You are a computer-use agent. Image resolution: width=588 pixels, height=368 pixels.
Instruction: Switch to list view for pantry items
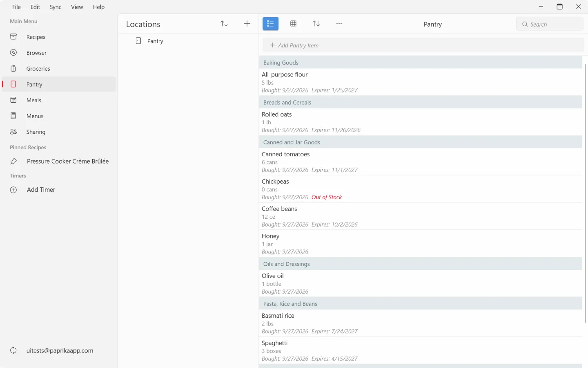click(x=270, y=24)
